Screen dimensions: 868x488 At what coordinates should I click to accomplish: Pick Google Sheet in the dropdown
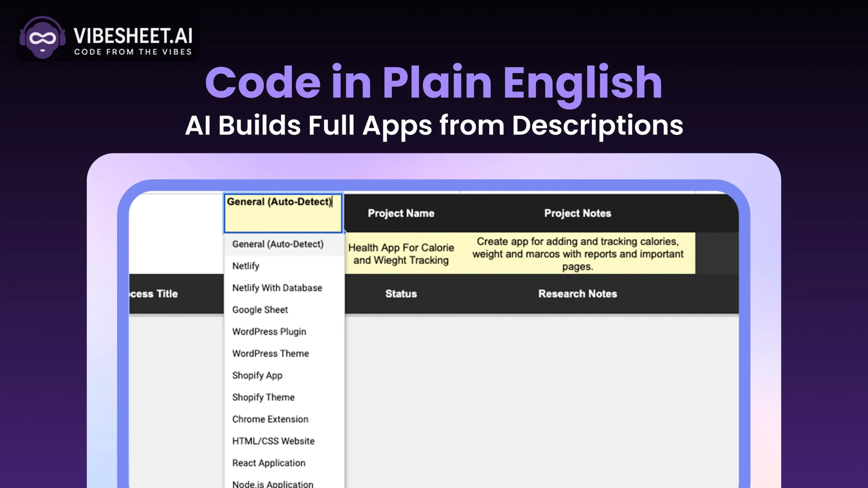[260, 310]
